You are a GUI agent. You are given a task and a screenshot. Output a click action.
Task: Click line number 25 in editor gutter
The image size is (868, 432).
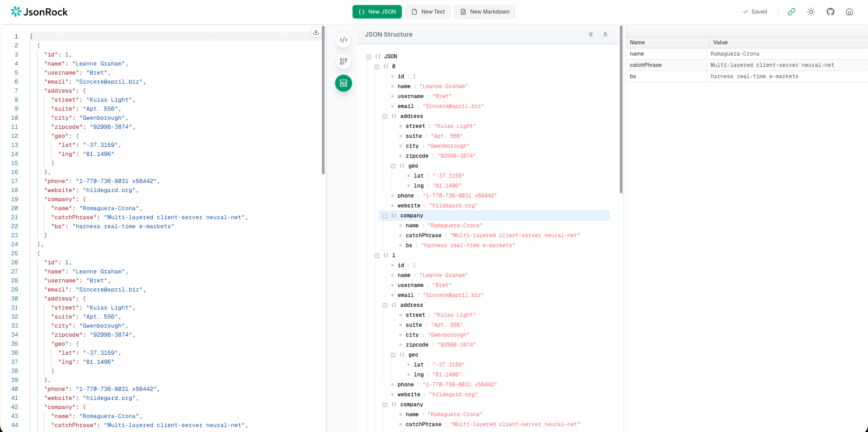coord(14,254)
